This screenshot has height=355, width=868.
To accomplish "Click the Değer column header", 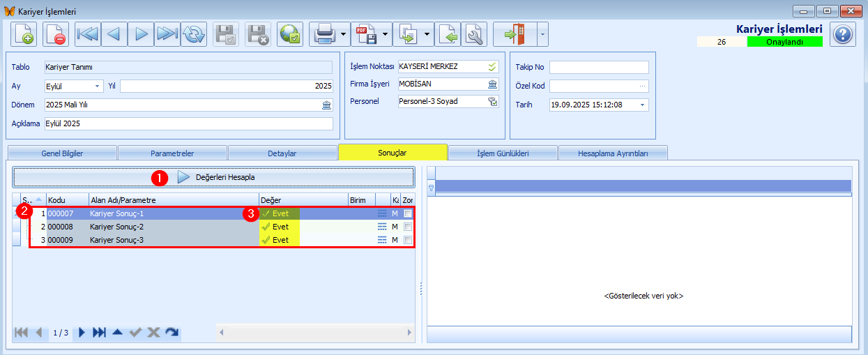I will click(303, 200).
